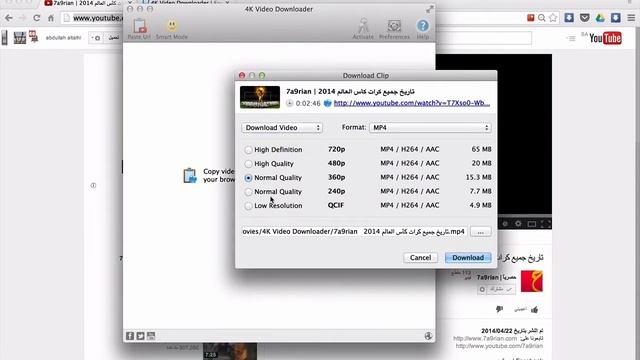Click 15.3 MB size text
Screen dimensions: 640x360
478,178
